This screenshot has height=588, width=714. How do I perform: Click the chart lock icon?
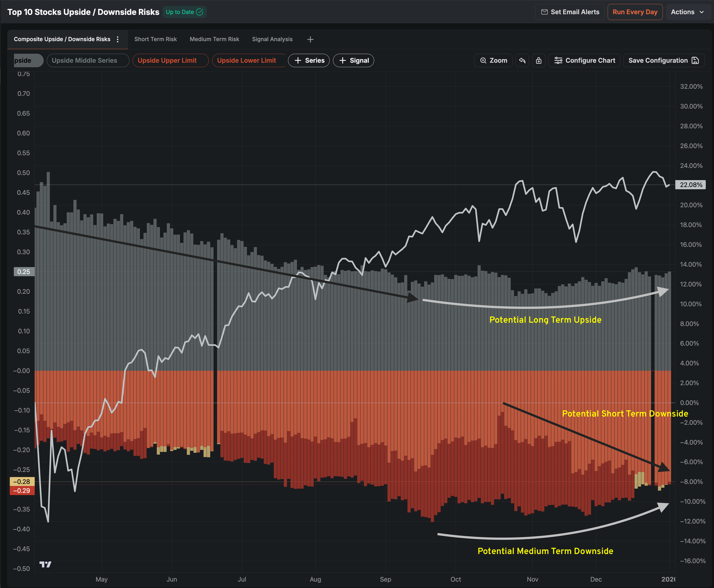pyautogui.click(x=539, y=61)
